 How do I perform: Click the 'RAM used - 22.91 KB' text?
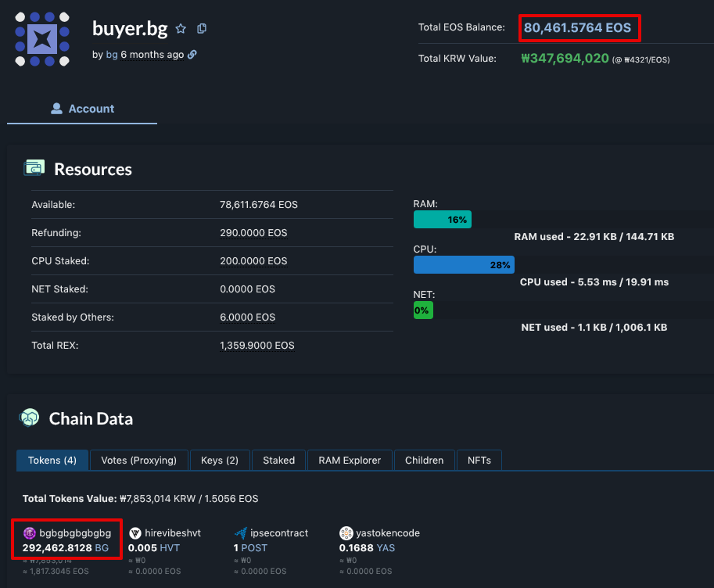(594, 236)
